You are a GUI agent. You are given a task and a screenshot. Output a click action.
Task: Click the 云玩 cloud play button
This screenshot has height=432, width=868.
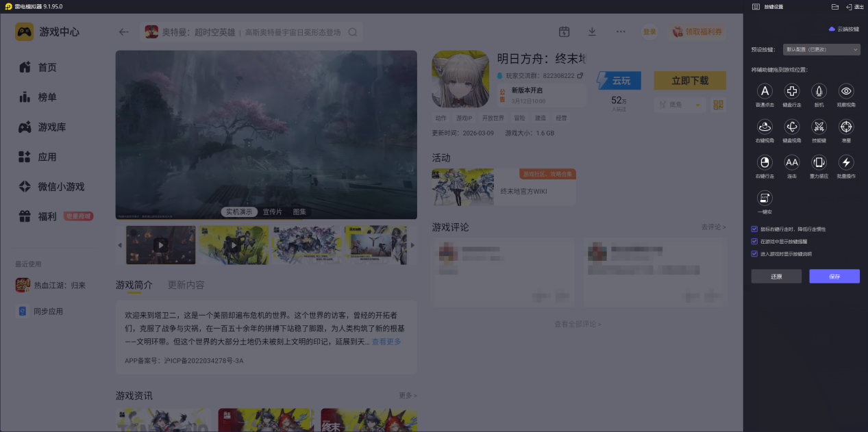tap(619, 80)
